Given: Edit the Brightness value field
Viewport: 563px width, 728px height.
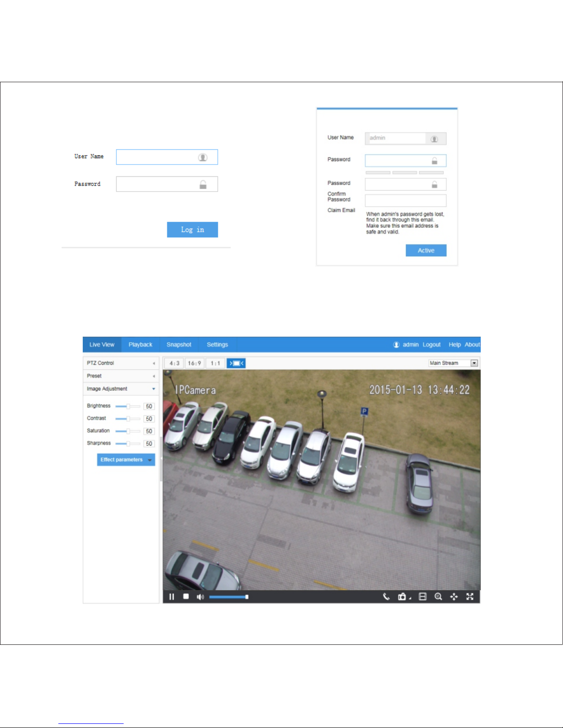Looking at the screenshot, I should click(149, 406).
